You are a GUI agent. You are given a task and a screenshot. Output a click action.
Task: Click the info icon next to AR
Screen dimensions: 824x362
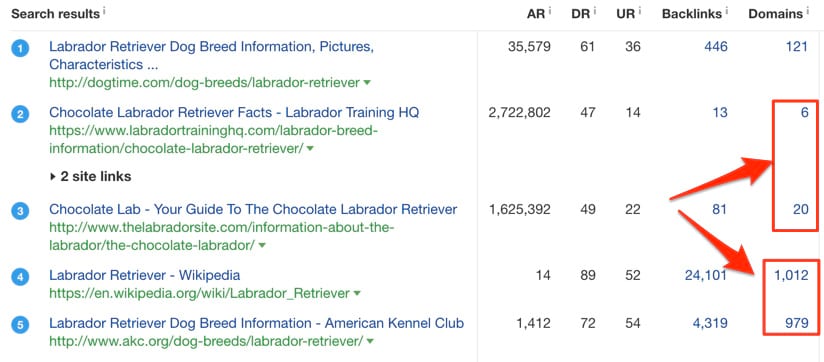pyautogui.click(x=550, y=10)
